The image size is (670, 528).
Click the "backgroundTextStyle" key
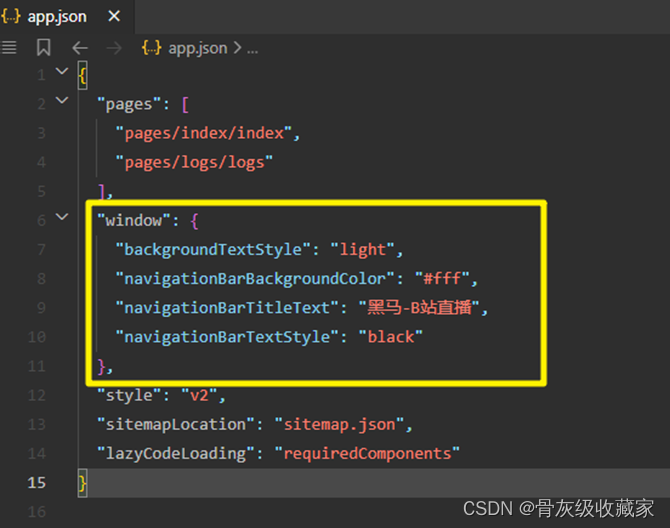tap(213, 249)
